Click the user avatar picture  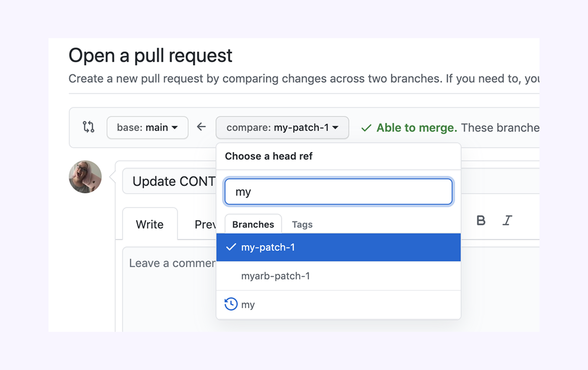click(x=85, y=177)
